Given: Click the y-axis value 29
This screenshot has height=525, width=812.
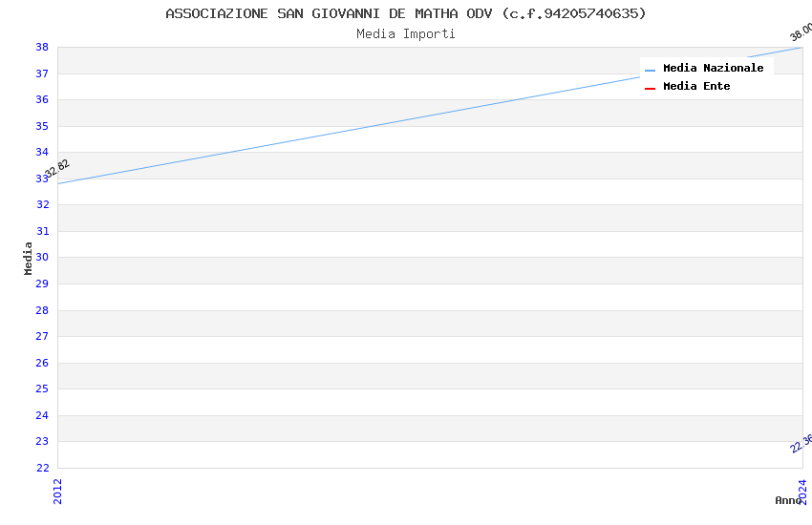Looking at the screenshot, I should click(x=42, y=283).
